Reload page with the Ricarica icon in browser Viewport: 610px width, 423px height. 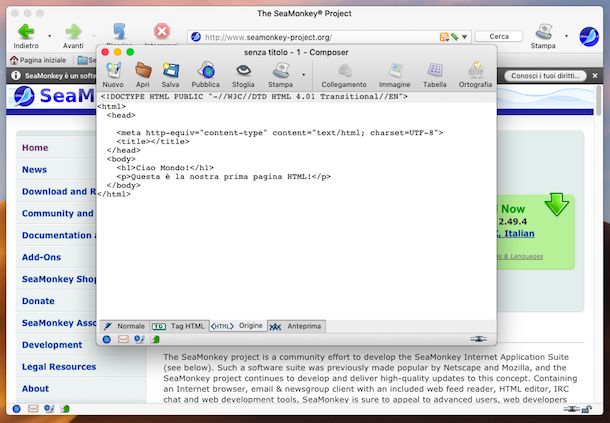(119, 32)
